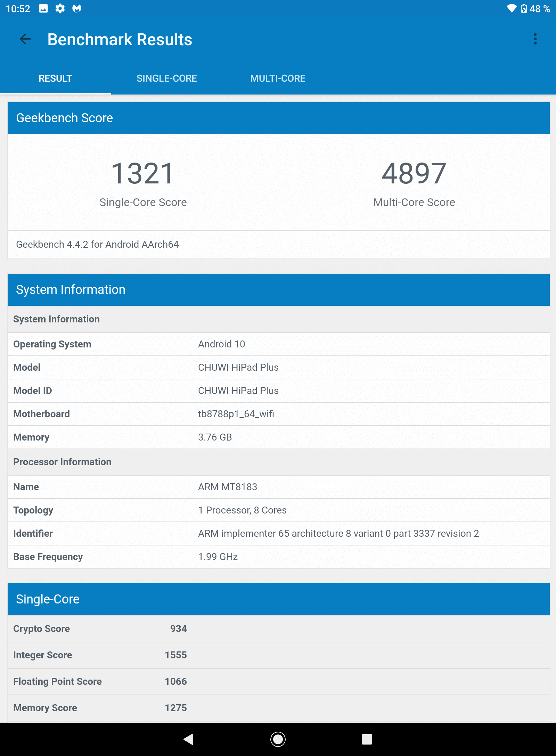Viewport: 556px width, 756px height.
Task: Tap the 1 Processor, 8 Cores value
Action: click(x=243, y=510)
